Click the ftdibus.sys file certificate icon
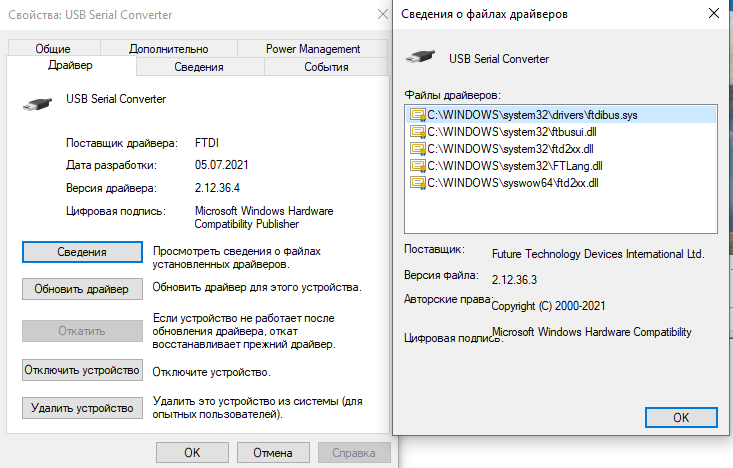This screenshot has height=468, width=733. [417, 115]
